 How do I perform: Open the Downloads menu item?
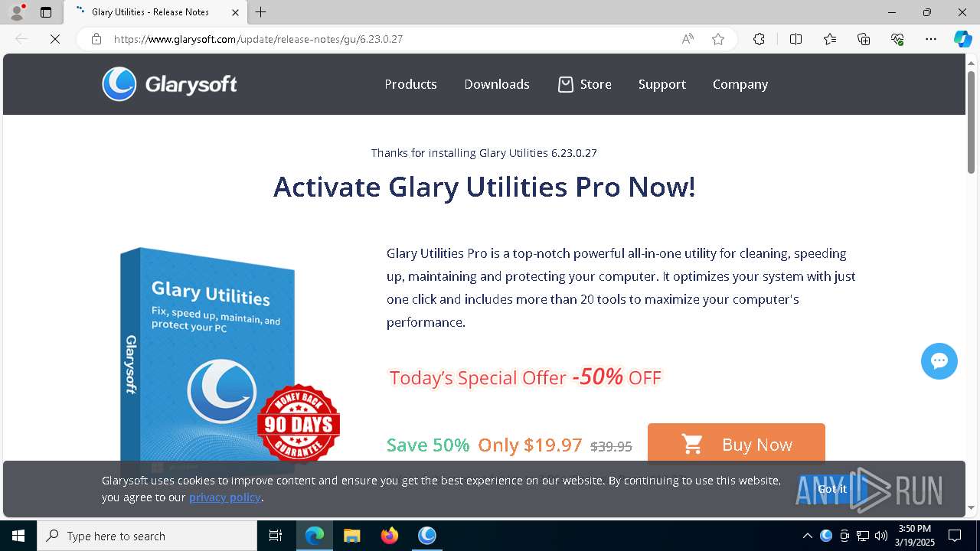(497, 84)
